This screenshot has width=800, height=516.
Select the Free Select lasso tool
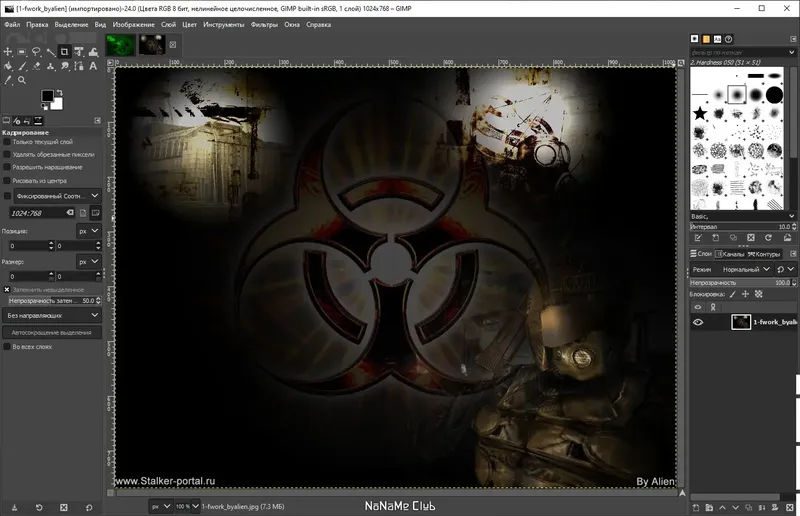pyautogui.click(x=36, y=52)
